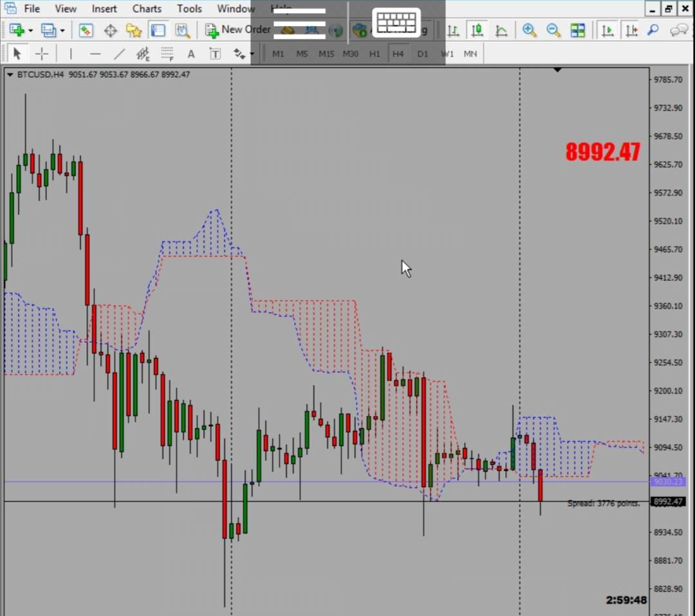Switch to the W1 timeframe
The image size is (695, 616).
click(447, 53)
